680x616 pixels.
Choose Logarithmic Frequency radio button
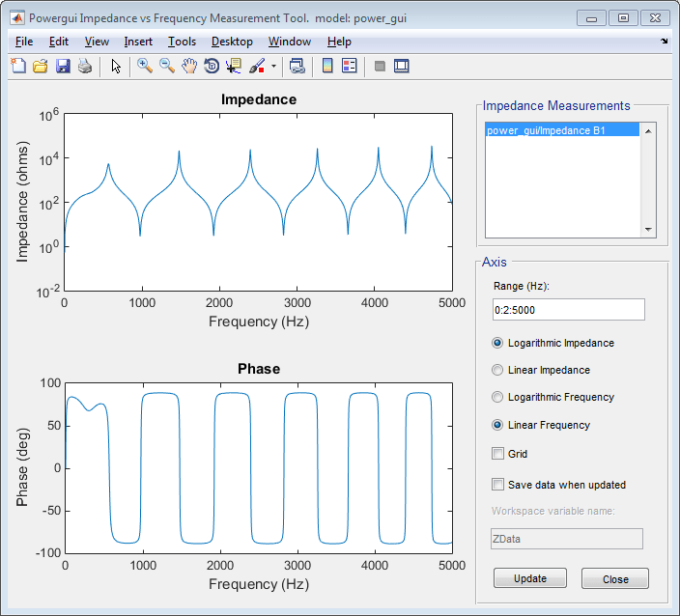[x=498, y=397]
